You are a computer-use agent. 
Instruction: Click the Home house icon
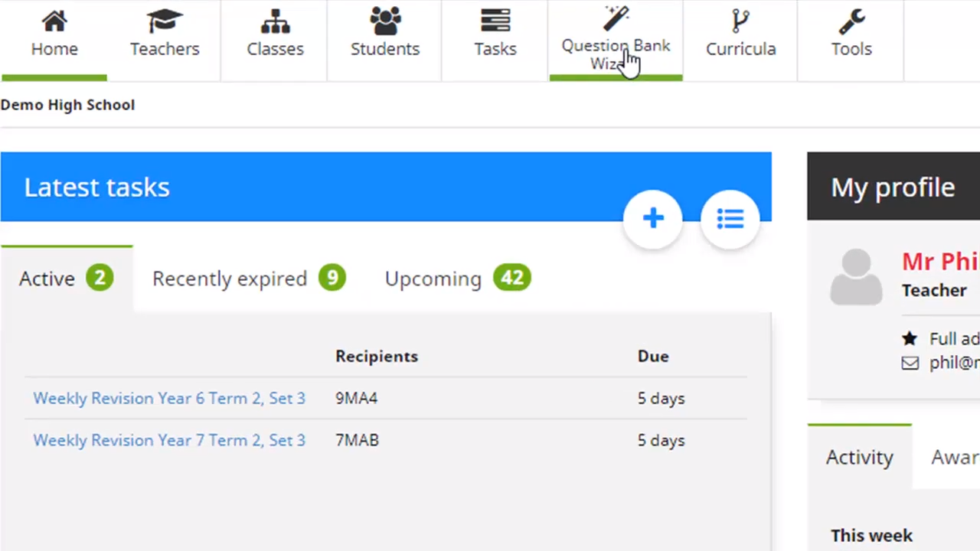tap(54, 21)
